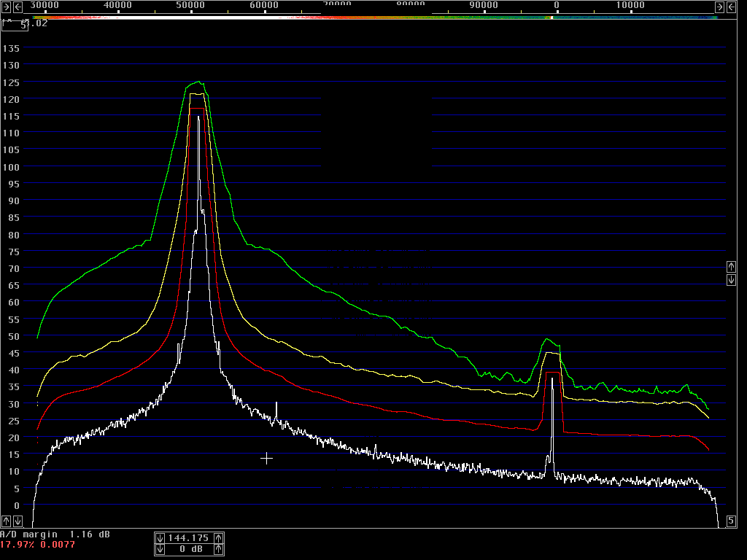The width and height of the screenshot is (747, 560).
Task: Click the 70 label on the dB axis
Action: click(14, 268)
